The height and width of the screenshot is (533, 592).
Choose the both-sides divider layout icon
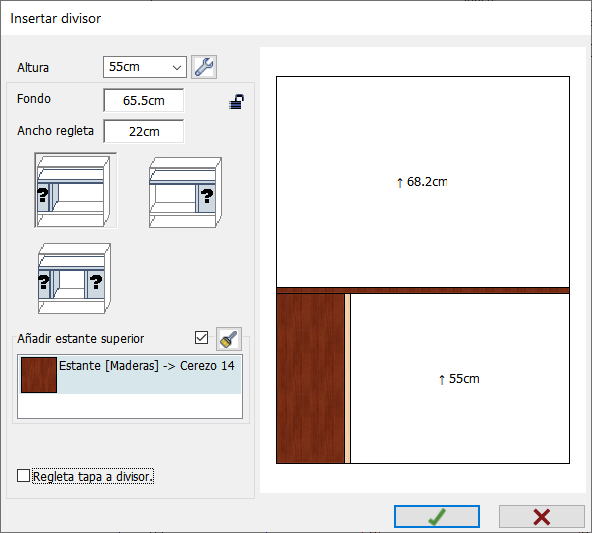74,279
